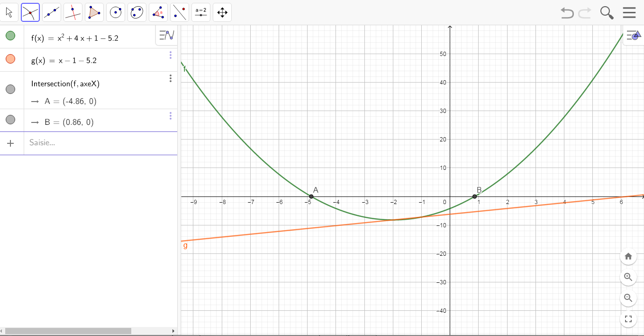Click the Undo button

click(567, 13)
